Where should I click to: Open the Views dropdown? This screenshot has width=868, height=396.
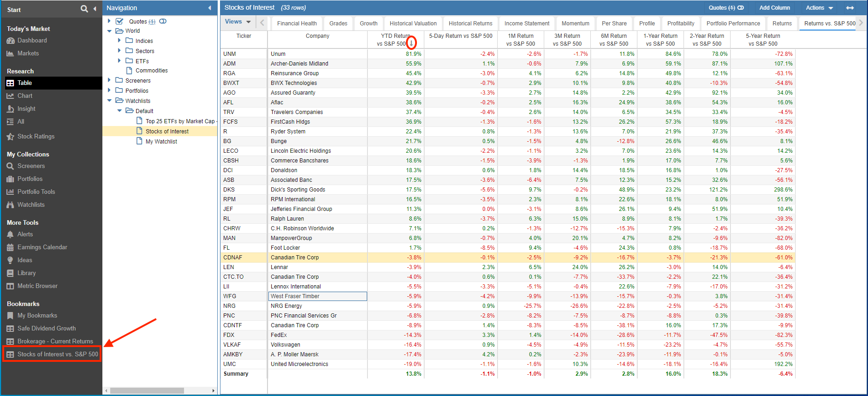click(238, 22)
